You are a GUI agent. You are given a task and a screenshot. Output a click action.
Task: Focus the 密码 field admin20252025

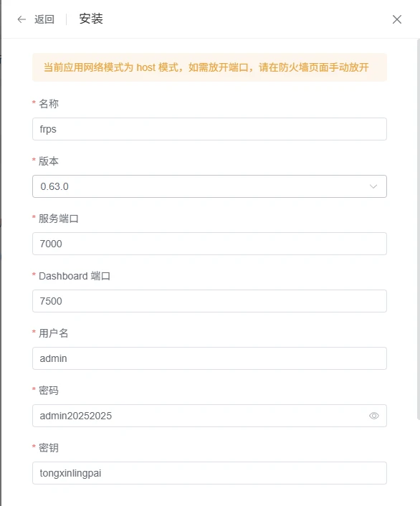tap(209, 416)
